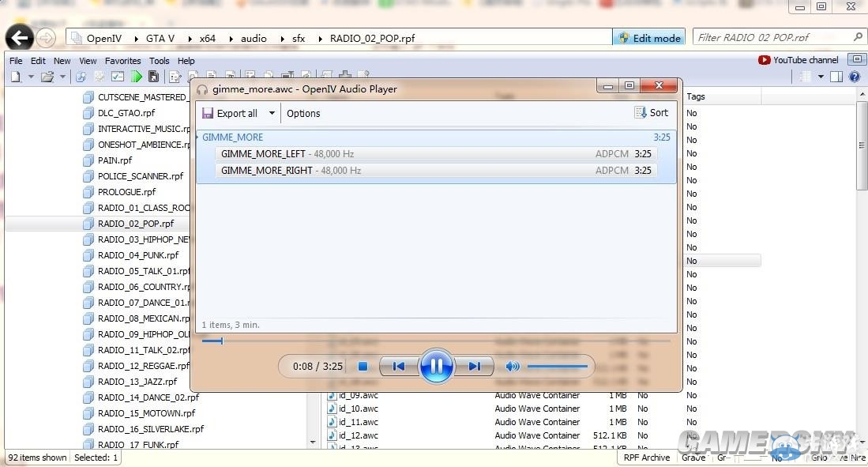Open the Help menu
Screen dimensions: 868x467
pos(186,61)
